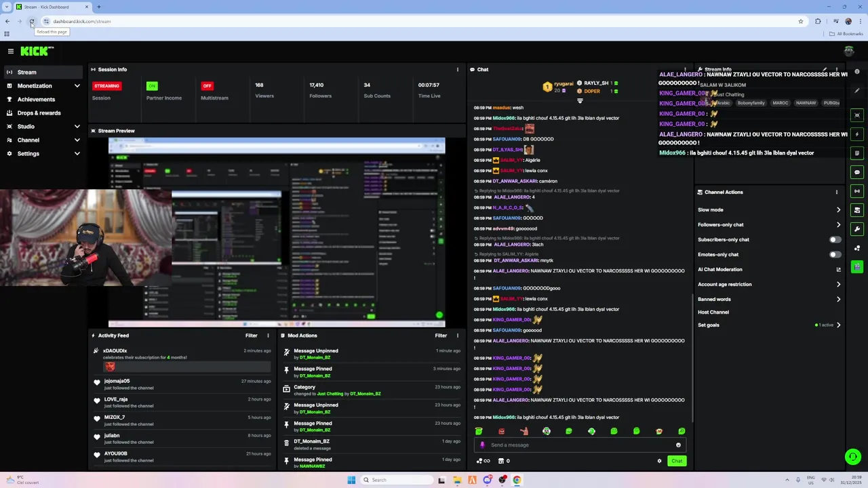The width and height of the screenshot is (868, 488).
Task: Toggle wrench Mod widget in right toolbar
Action: click(857, 229)
